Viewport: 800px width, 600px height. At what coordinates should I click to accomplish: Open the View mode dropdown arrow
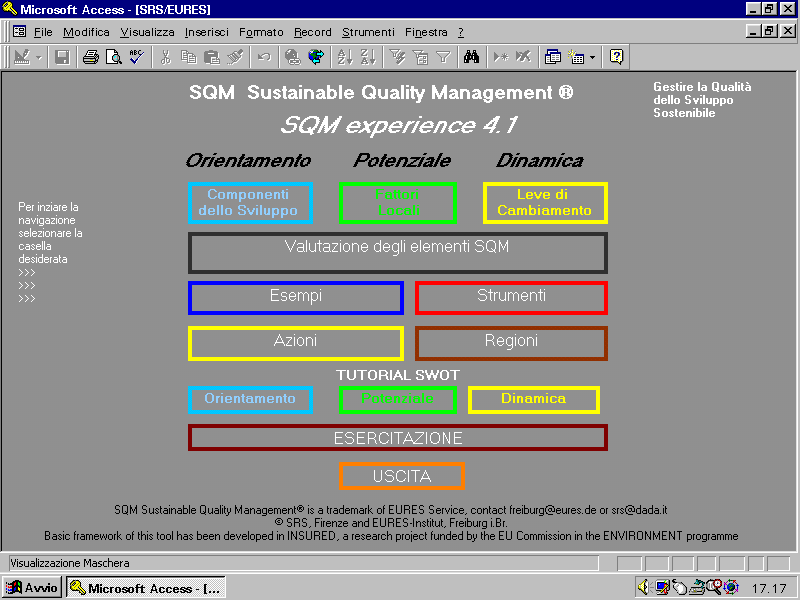pyautogui.click(x=39, y=58)
